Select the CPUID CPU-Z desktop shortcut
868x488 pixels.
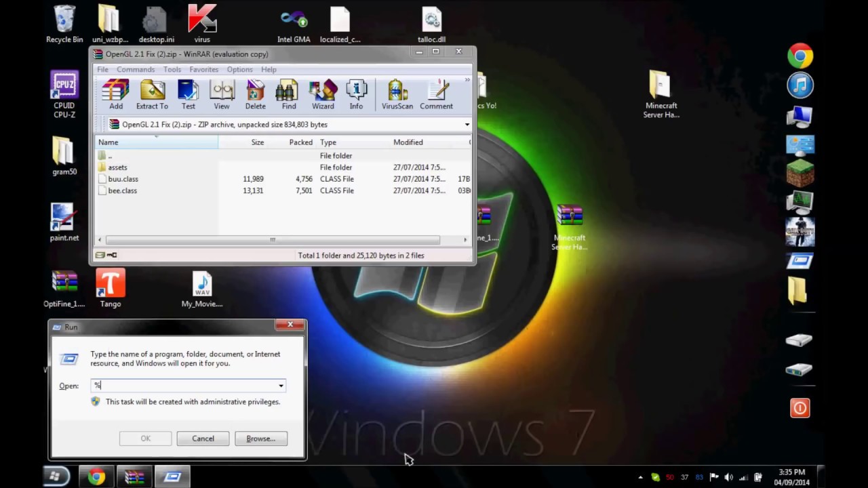(x=64, y=94)
